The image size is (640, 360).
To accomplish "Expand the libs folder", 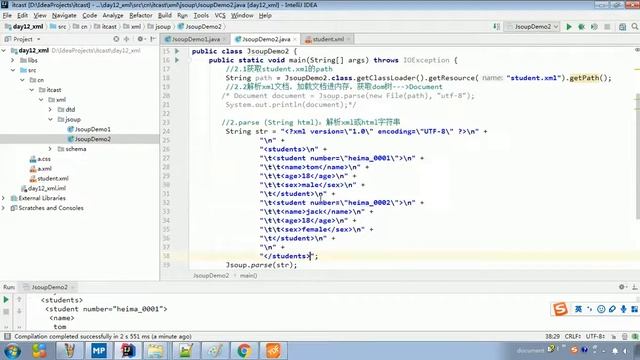I will click(x=13, y=60).
